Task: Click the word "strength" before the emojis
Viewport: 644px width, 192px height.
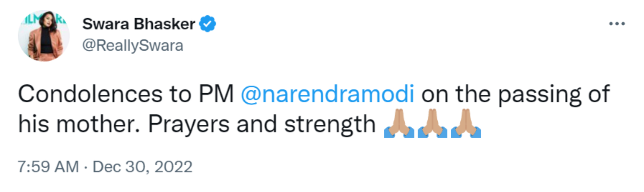Action: (330, 124)
